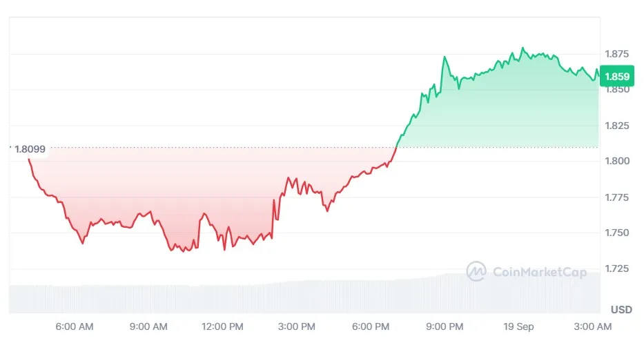The width and height of the screenshot is (644, 352).
Task: Select the 1.875 price axis label
Action: 616,54
